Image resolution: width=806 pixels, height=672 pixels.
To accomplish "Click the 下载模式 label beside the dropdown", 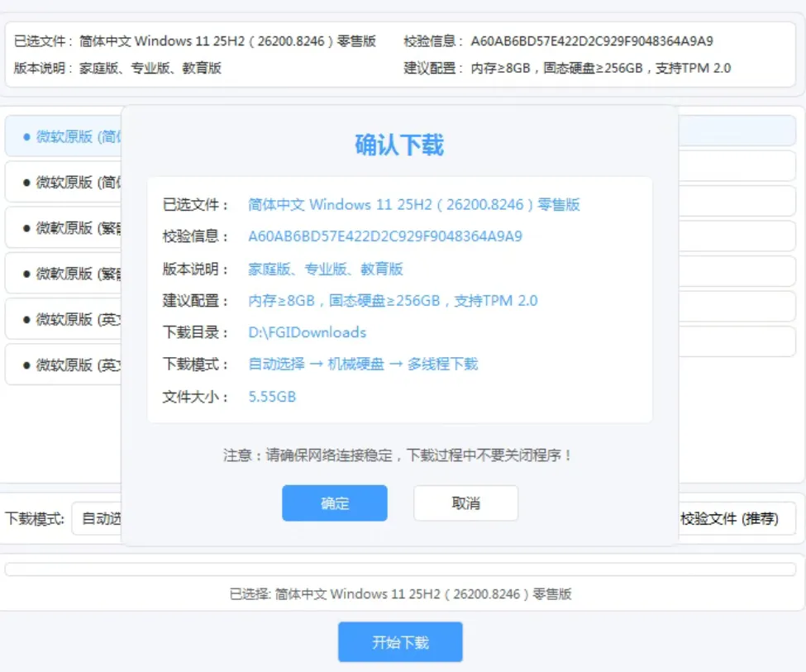I will coord(35,518).
